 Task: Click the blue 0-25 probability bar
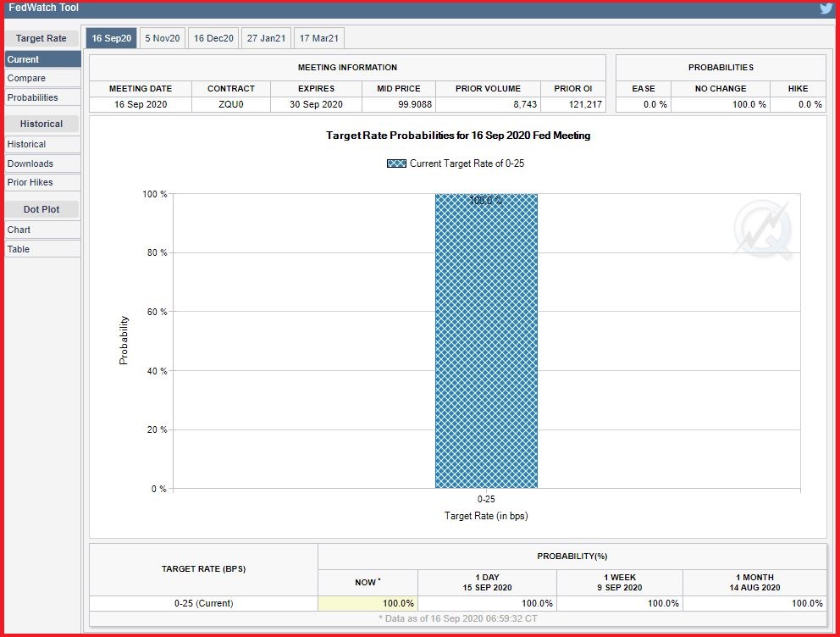[x=486, y=341]
